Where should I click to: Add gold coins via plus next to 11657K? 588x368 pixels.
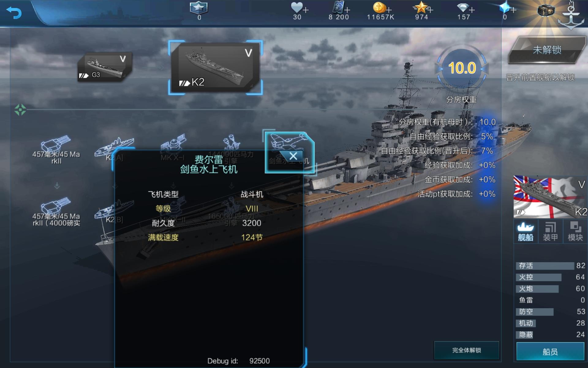389,10
